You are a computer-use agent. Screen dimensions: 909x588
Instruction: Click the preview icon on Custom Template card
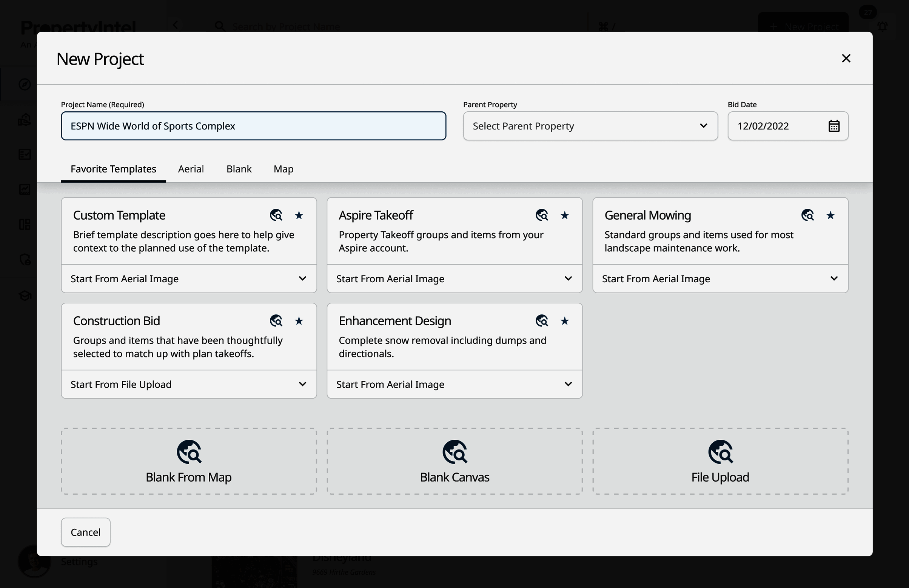276,215
